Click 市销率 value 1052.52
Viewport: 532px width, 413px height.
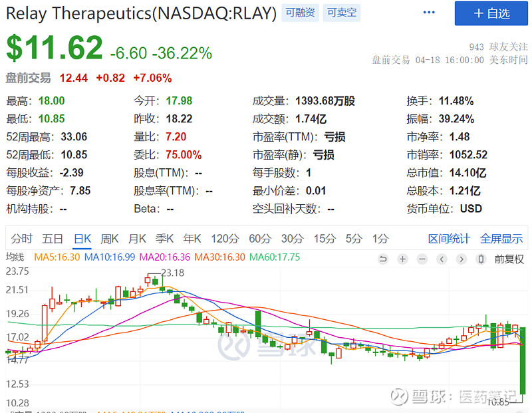click(468, 155)
